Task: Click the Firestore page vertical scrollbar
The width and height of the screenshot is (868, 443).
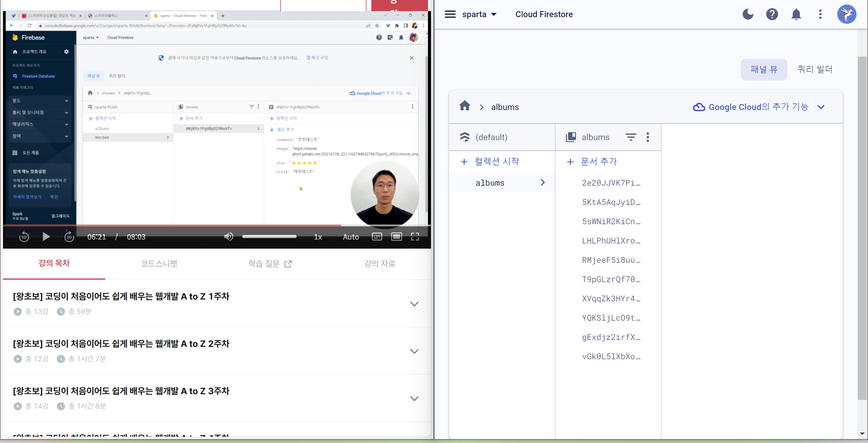Action: (x=862, y=228)
